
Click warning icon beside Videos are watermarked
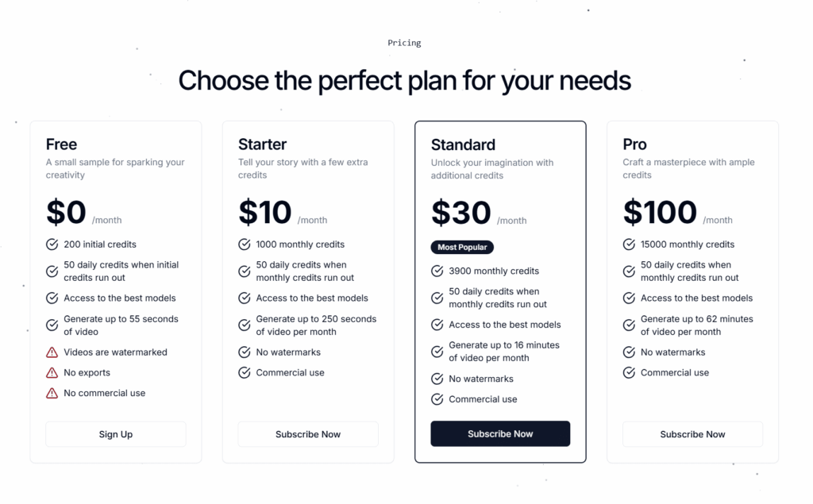52,352
